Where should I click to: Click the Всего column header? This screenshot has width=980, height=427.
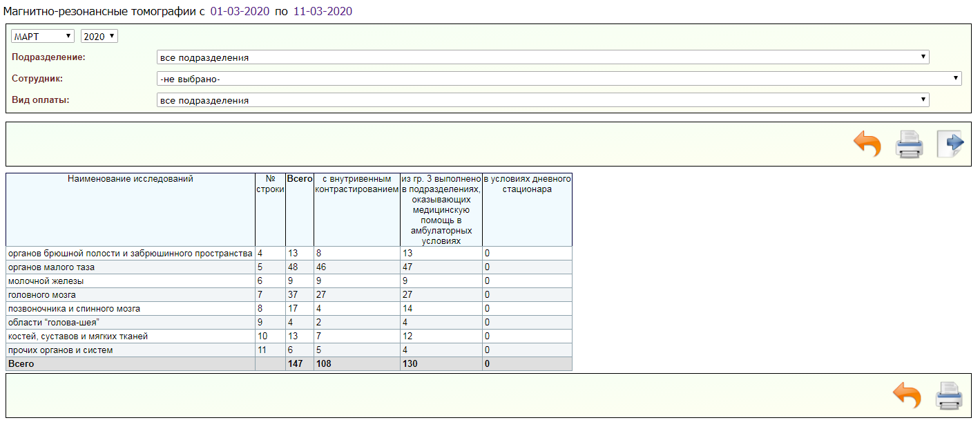pyautogui.click(x=300, y=179)
